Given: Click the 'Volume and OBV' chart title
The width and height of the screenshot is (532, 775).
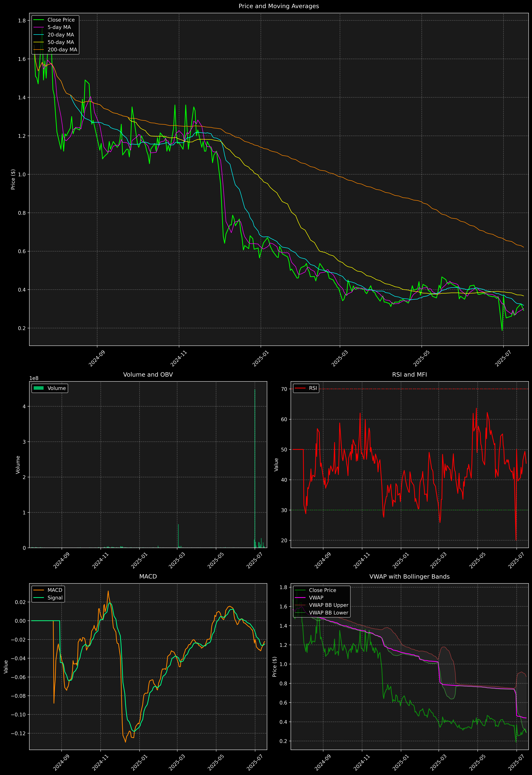Looking at the screenshot, I should (148, 374).
